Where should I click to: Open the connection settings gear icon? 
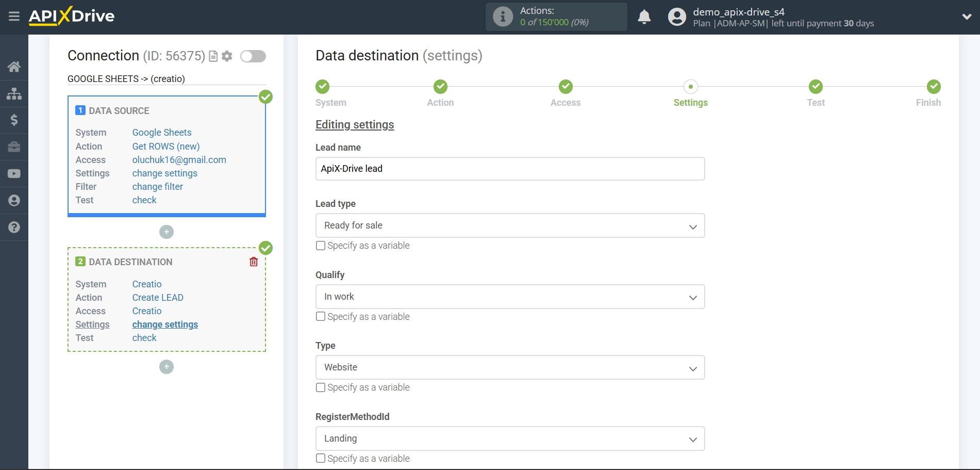click(x=227, y=56)
